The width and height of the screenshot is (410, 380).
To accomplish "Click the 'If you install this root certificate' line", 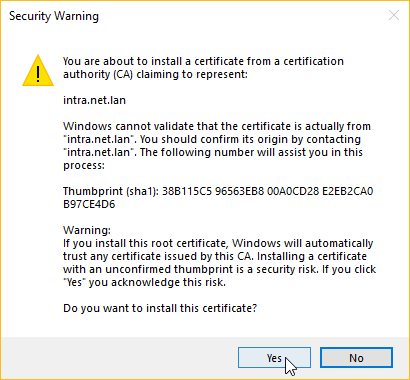I will 218,243.
